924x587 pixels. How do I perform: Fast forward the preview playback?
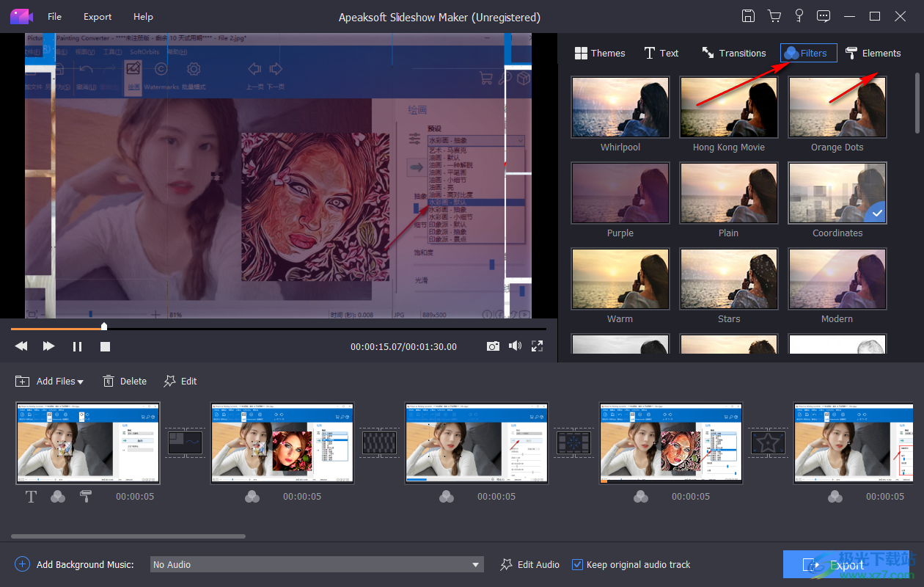click(x=48, y=346)
